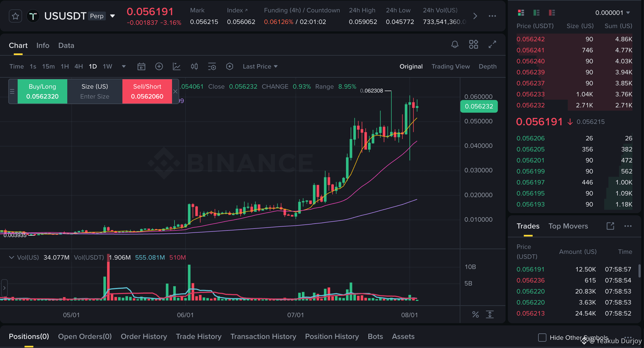Toggle auto-fit price scale icon

490,314
